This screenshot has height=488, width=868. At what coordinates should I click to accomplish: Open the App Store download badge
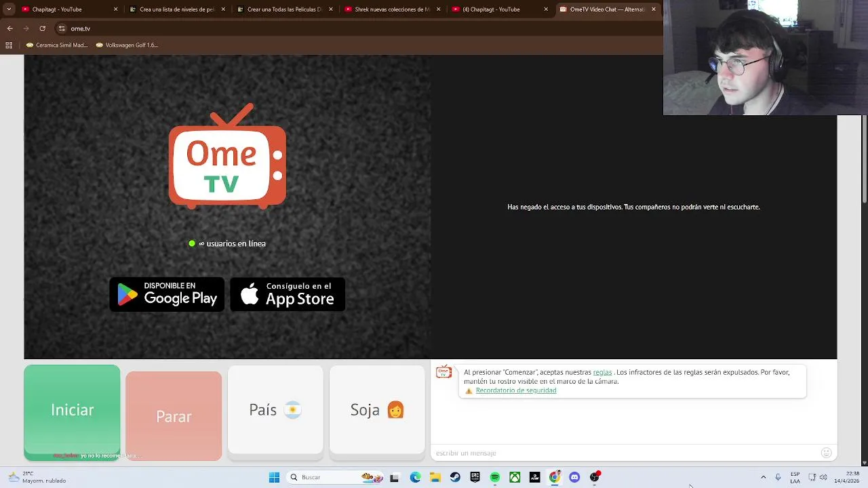[x=288, y=294]
